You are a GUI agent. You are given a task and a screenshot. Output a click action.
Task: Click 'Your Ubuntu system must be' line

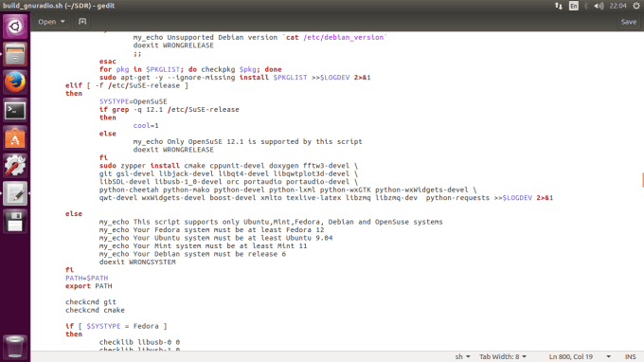[x=216, y=238]
